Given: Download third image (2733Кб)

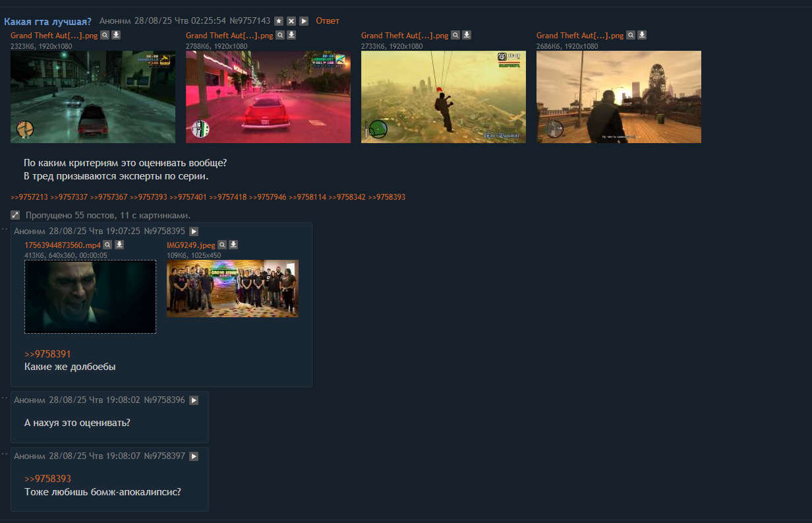Looking at the screenshot, I should point(467,35).
